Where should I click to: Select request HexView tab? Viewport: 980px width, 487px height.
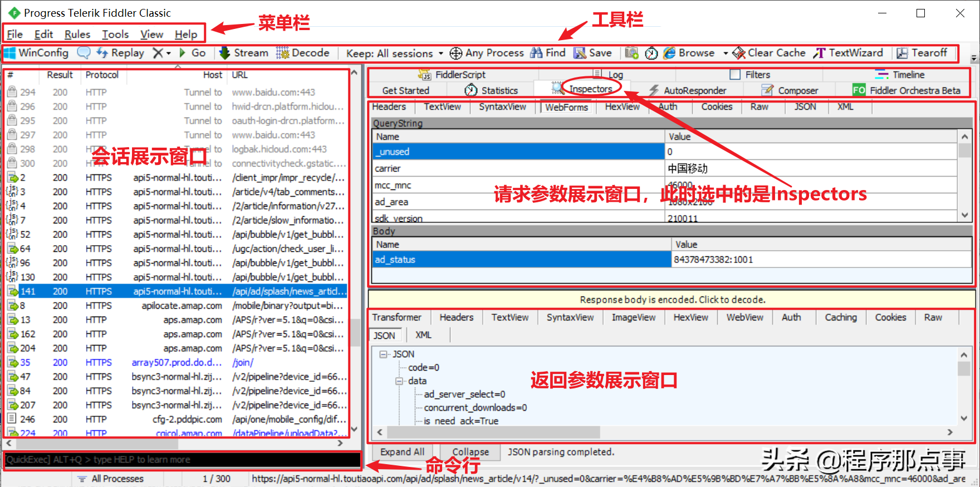tap(622, 107)
